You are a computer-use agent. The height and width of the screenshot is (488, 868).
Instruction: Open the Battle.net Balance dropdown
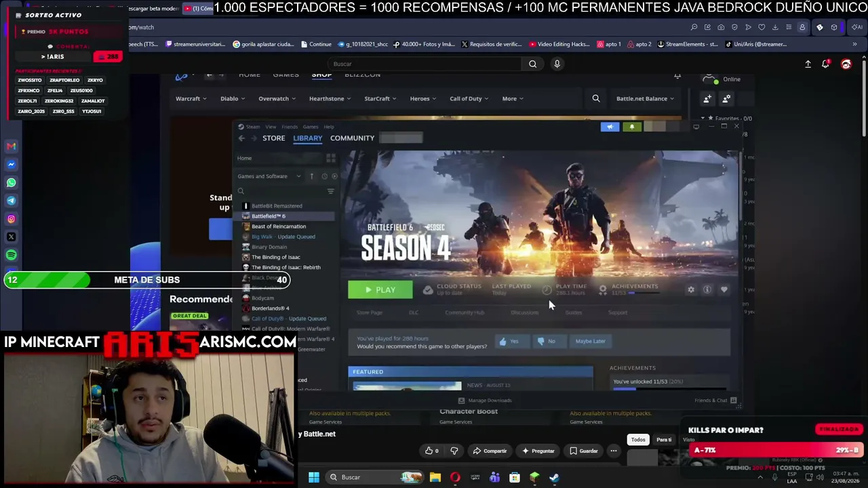click(645, 99)
